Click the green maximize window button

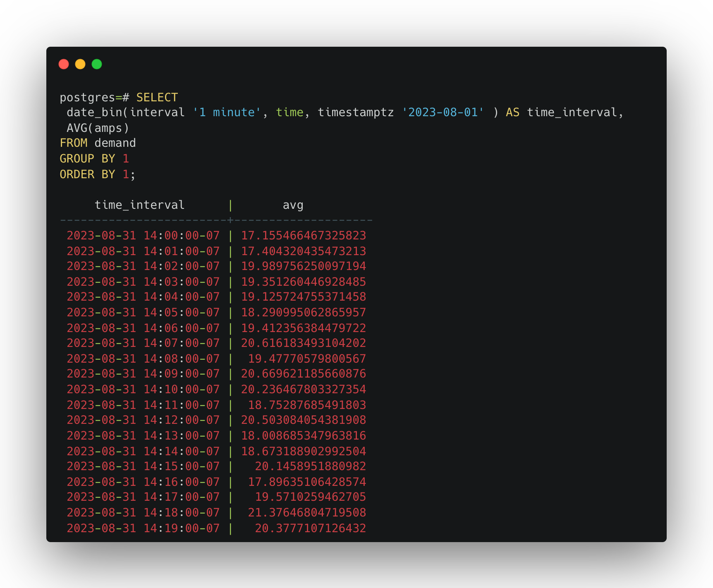tap(97, 64)
